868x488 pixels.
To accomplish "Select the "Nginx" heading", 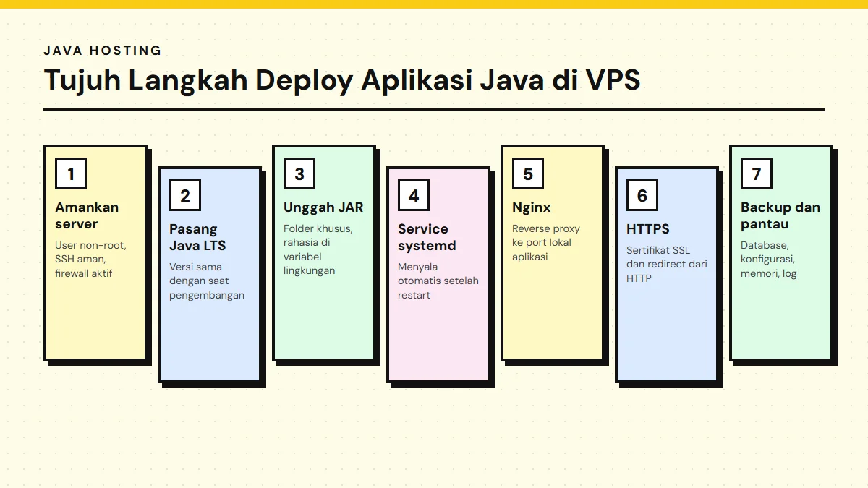I will (532, 207).
